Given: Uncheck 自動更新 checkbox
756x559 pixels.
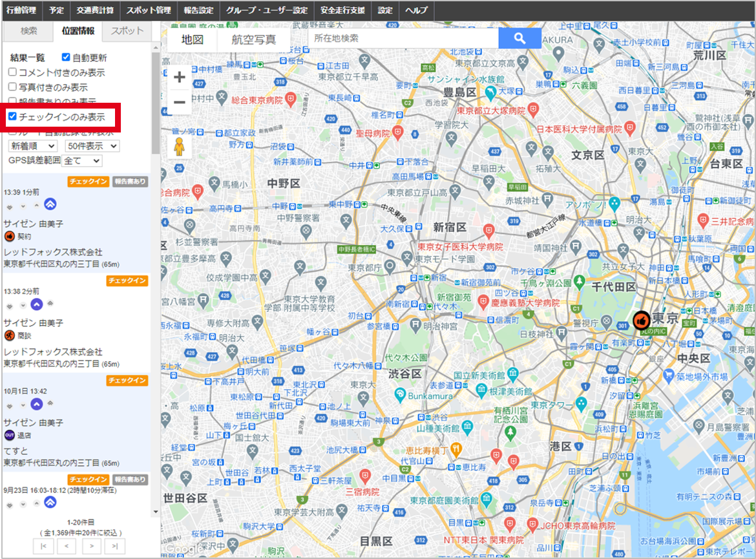Looking at the screenshot, I should coord(66,58).
